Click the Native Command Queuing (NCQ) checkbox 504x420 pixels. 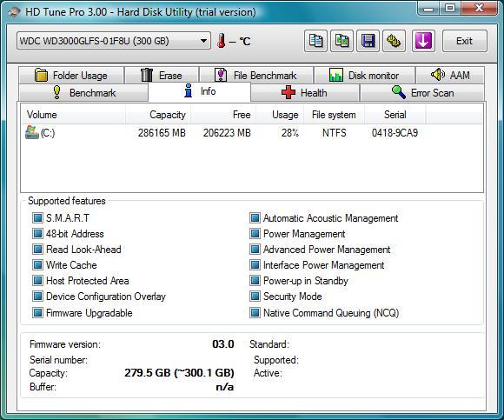pyautogui.click(x=255, y=312)
